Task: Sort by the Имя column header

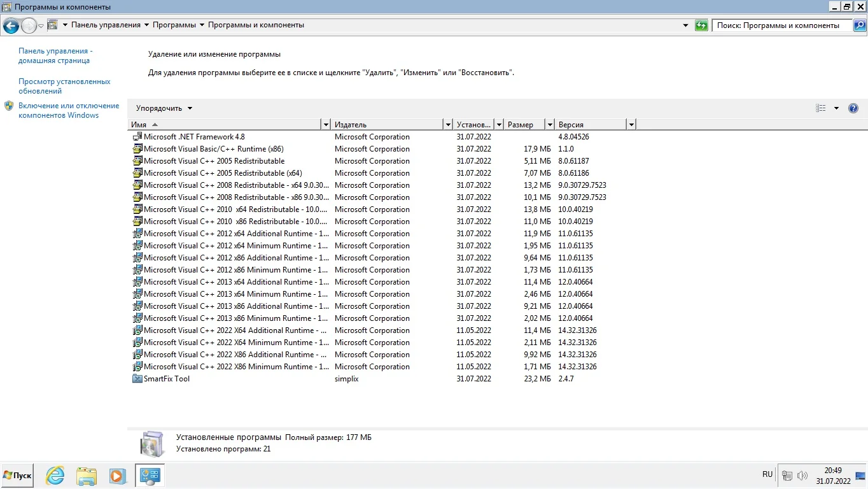Action: [x=226, y=125]
